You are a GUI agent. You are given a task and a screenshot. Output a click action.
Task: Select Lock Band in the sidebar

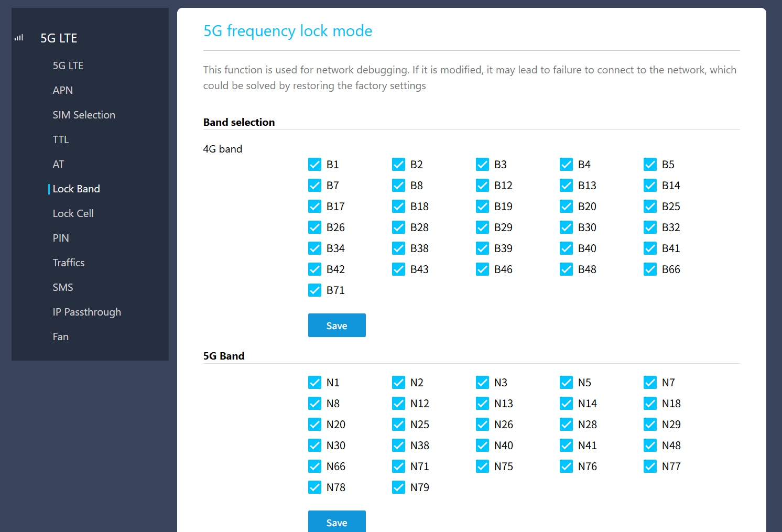coord(76,189)
